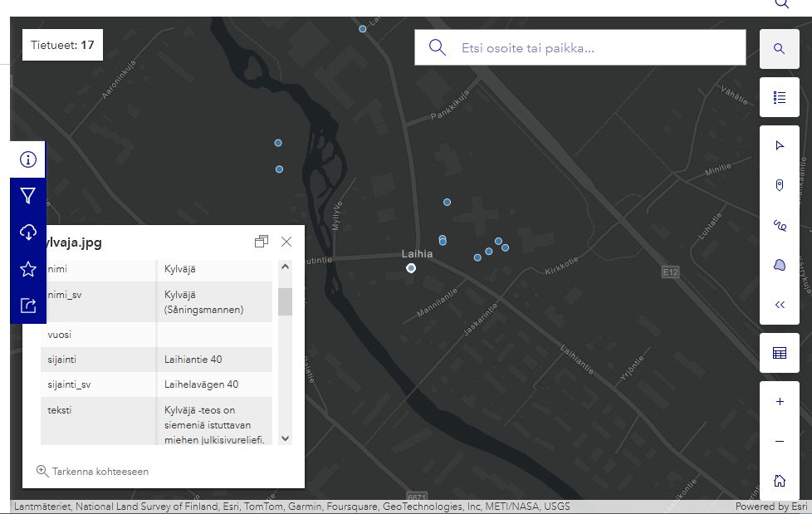Screen dimensions: 812x514
Task: Open the legend list icon
Action: [x=779, y=98]
